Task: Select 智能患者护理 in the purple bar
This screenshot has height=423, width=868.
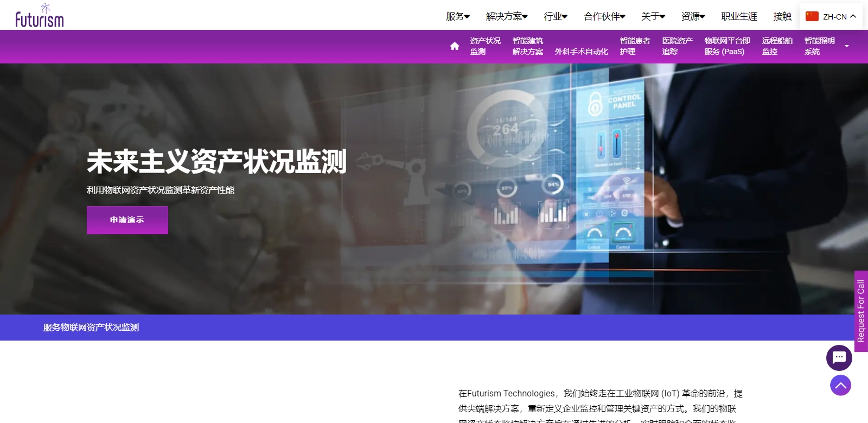Action: click(635, 46)
